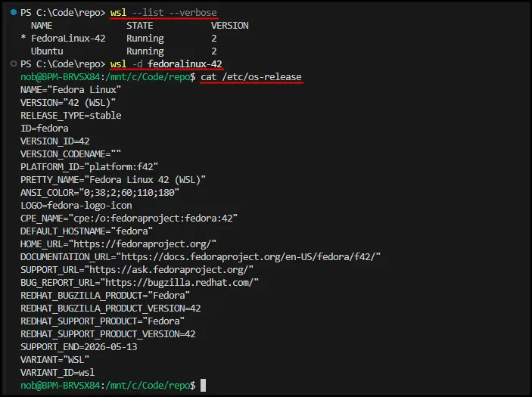Screen dimensions: 532x397
Task: Click the command marker beside the first wsl prompt
Action: pyautogui.click(x=12, y=13)
